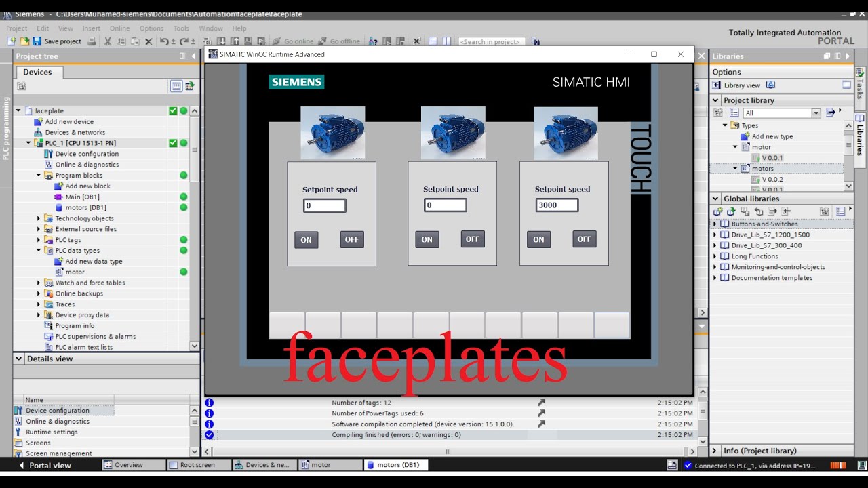Click the Project library export arrow icon
The width and height of the screenshot is (868, 488).
click(x=830, y=113)
